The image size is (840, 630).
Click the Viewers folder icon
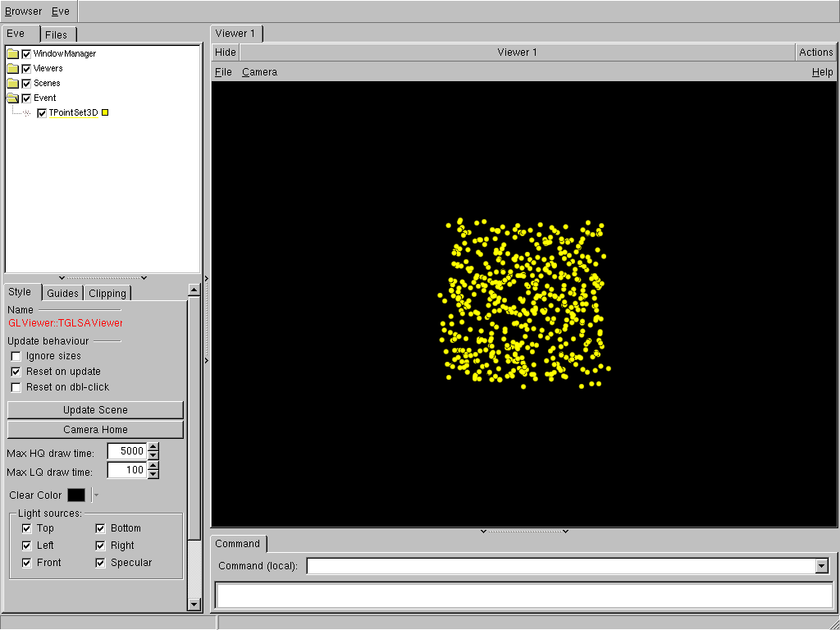point(12,69)
